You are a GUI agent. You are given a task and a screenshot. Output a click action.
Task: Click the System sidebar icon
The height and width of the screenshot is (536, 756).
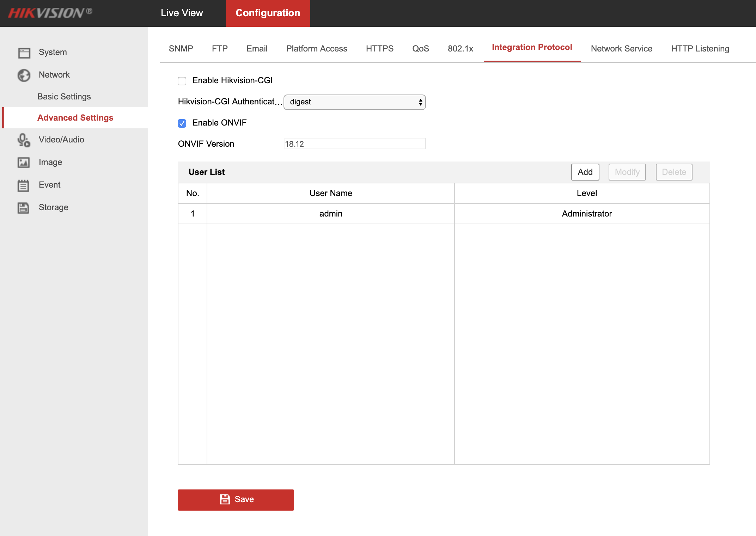click(24, 53)
